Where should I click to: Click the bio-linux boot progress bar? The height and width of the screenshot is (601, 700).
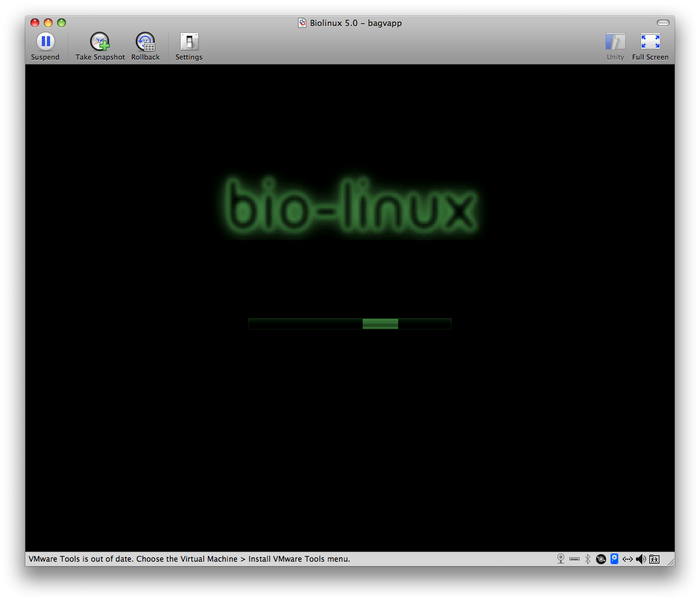point(349,324)
